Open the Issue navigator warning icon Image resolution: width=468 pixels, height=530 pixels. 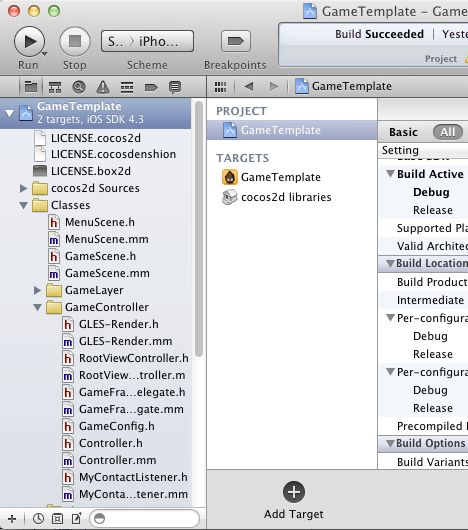pyautogui.click(x=103, y=87)
